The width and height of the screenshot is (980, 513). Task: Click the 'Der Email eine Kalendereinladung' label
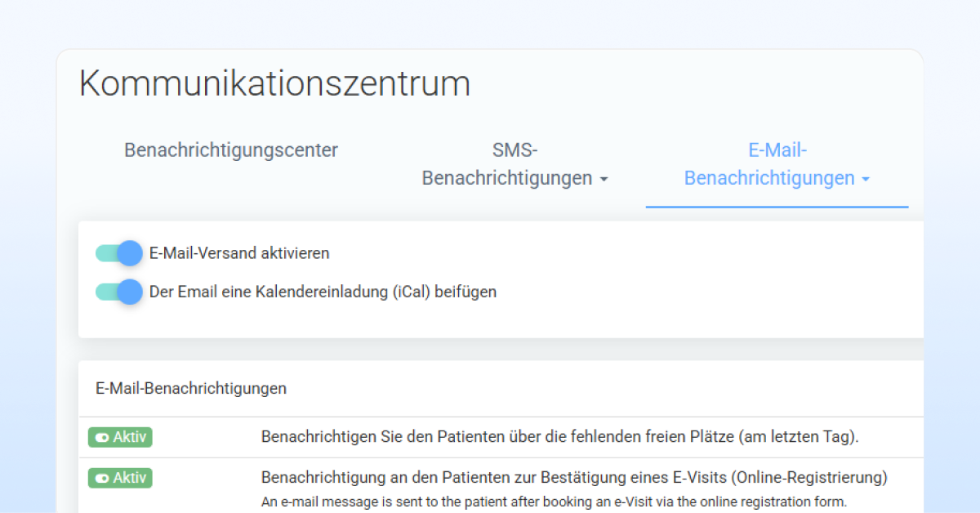click(x=323, y=292)
